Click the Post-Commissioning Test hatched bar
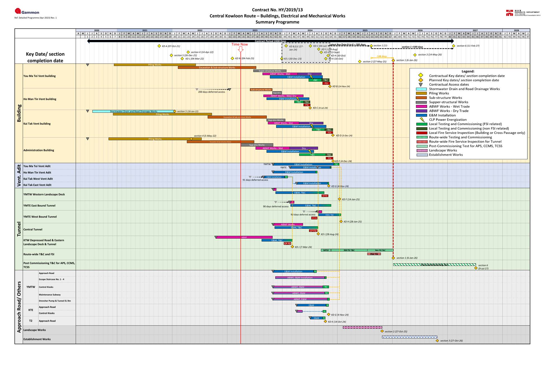Screen dimensions: 555x392 pos(434,265)
